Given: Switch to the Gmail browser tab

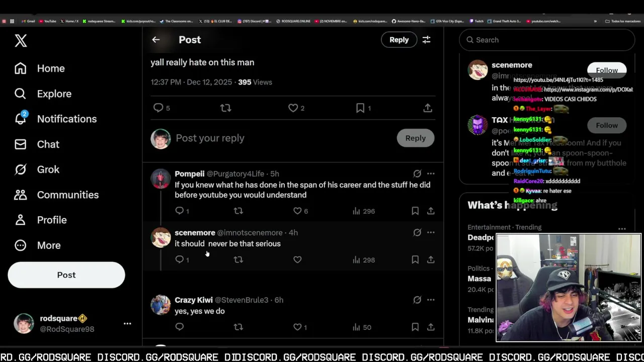Looking at the screenshot, I should click(x=28, y=21).
